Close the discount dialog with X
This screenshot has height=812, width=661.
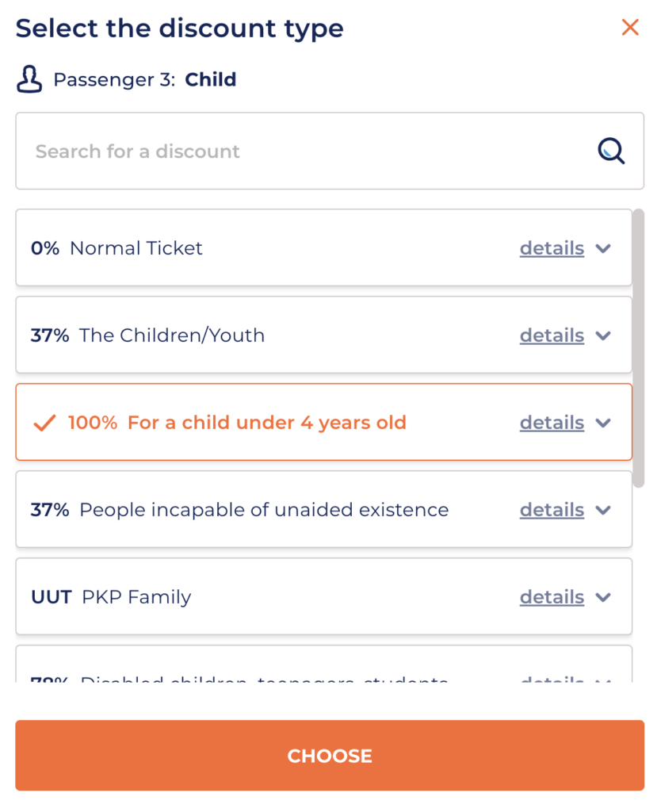pos(630,28)
